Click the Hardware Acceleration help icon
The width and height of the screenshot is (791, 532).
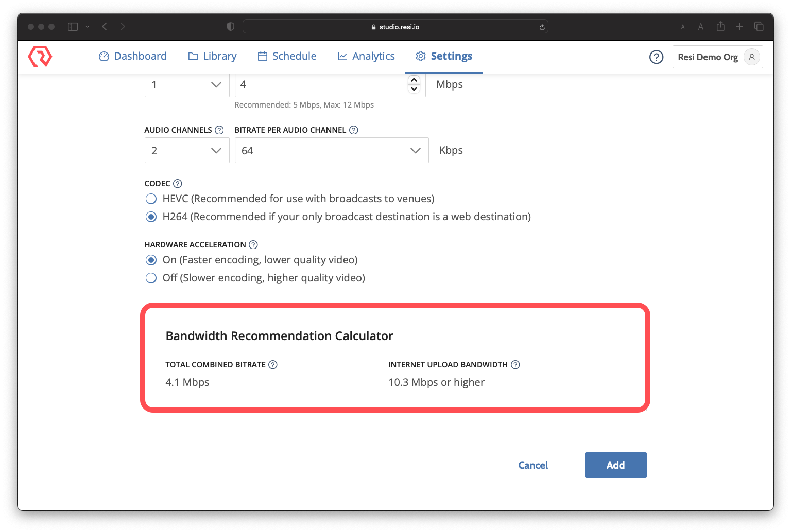pos(253,245)
